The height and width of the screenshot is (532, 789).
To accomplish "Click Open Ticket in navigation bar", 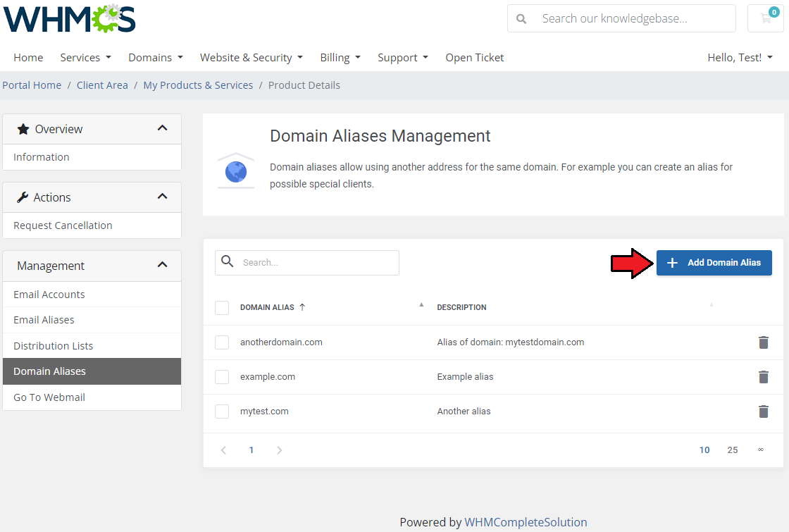I will point(475,57).
